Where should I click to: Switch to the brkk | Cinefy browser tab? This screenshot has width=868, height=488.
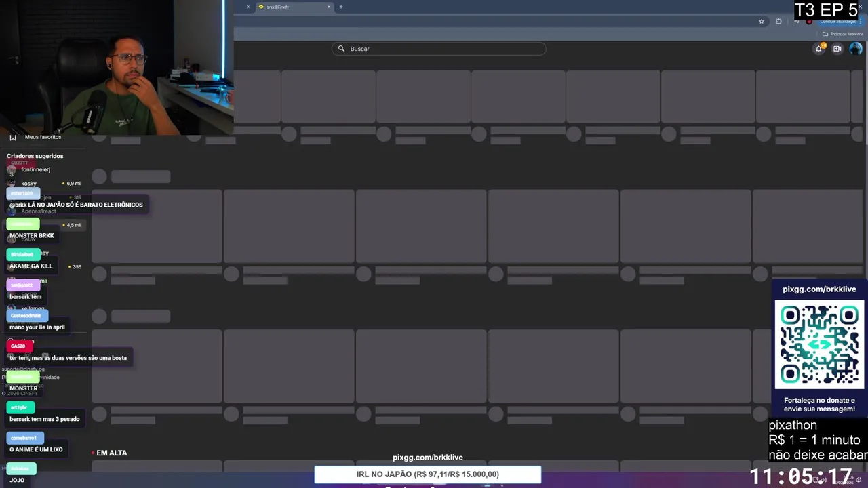click(294, 7)
